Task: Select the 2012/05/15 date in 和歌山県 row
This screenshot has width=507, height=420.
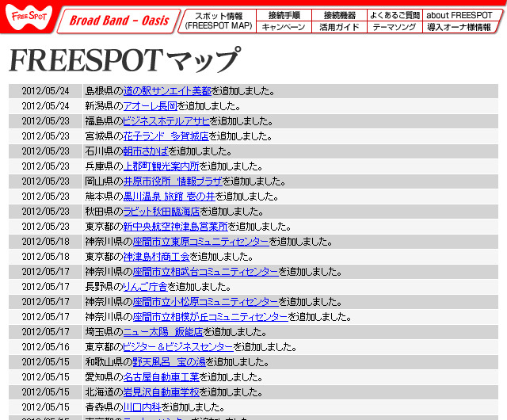Action: point(46,362)
